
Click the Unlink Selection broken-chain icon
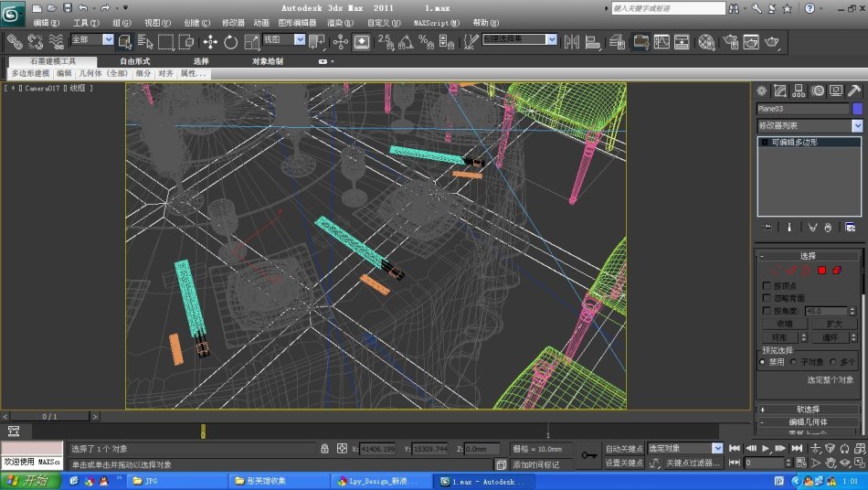click(x=36, y=41)
